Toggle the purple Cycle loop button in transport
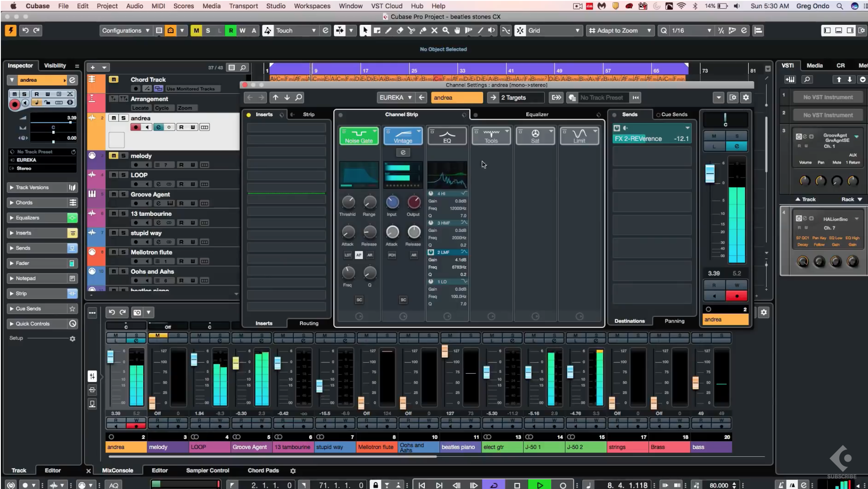The height and width of the screenshot is (489, 868). point(494,485)
